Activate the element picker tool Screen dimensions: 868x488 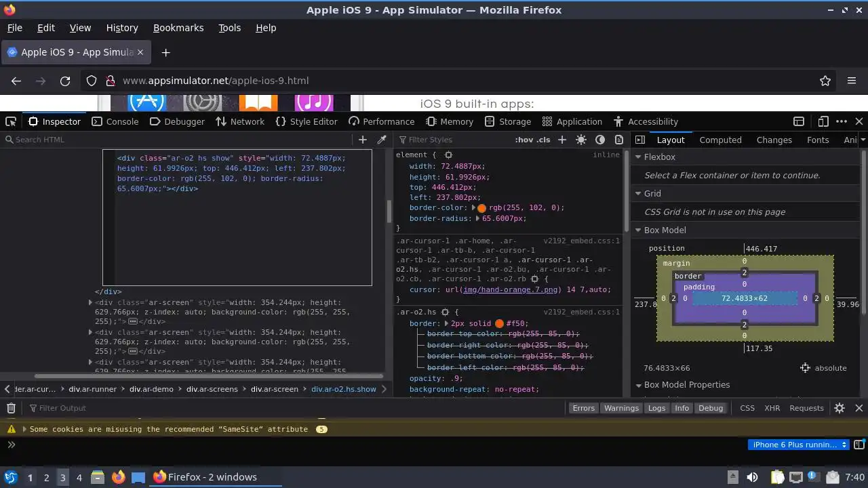point(11,121)
